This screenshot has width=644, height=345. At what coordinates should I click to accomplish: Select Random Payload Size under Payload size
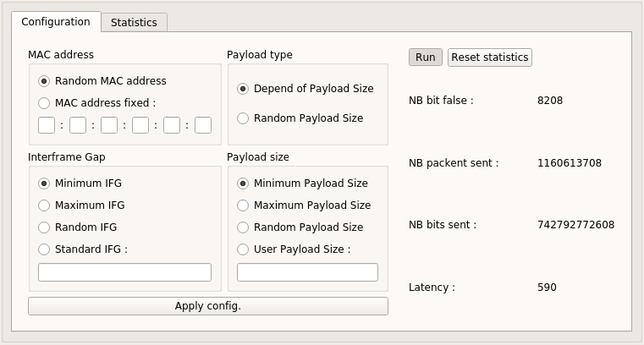tap(300, 227)
